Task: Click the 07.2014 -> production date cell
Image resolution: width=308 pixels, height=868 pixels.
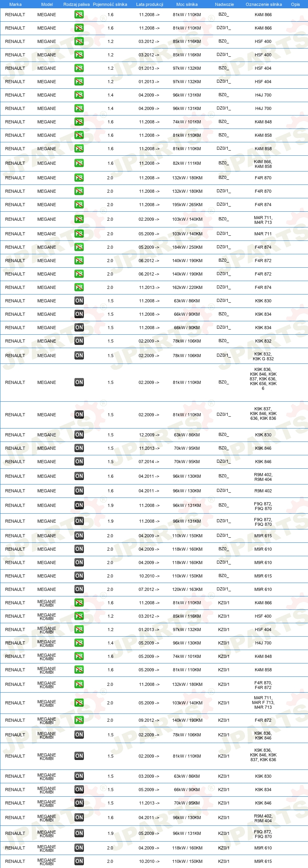Action: click(149, 462)
